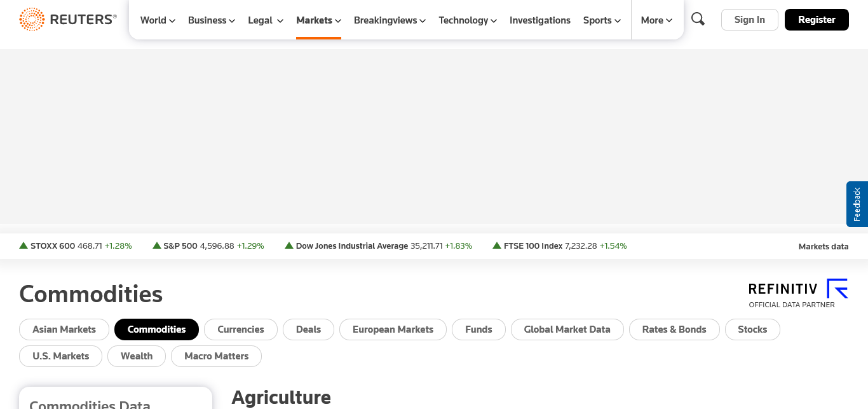Click the FTSE 100 up triangle icon
The image size is (868, 409).
(x=497, y=246)
